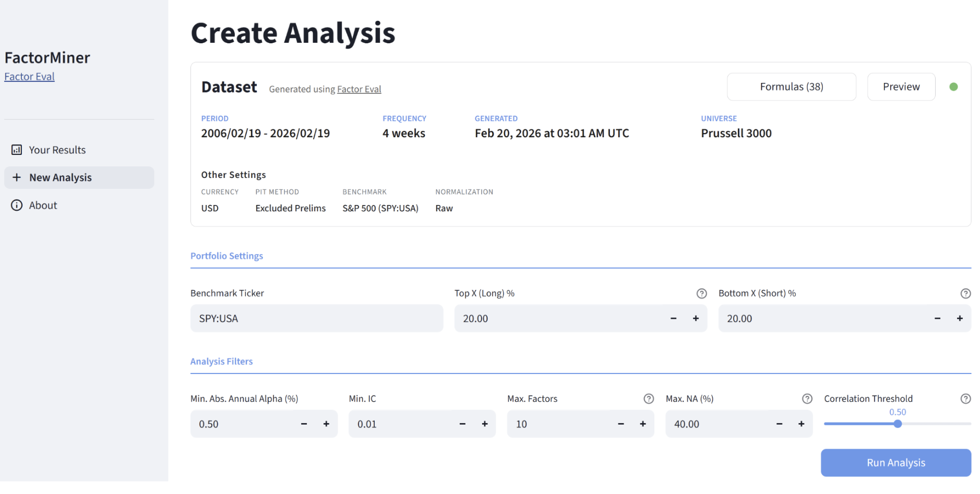Screen dimensions: 980x494
Task: Click the help icon for Bottom X (Short) %
Action: 965,294
